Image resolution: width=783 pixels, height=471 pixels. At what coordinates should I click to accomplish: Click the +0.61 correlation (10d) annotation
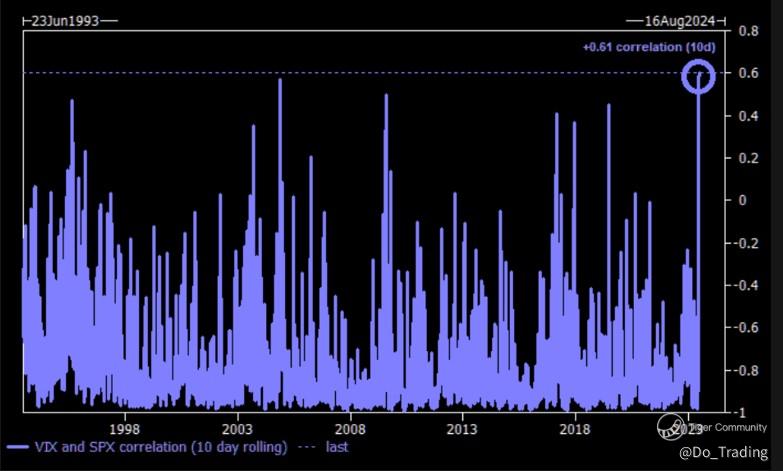pyautogui.click(x=649, y=47)
